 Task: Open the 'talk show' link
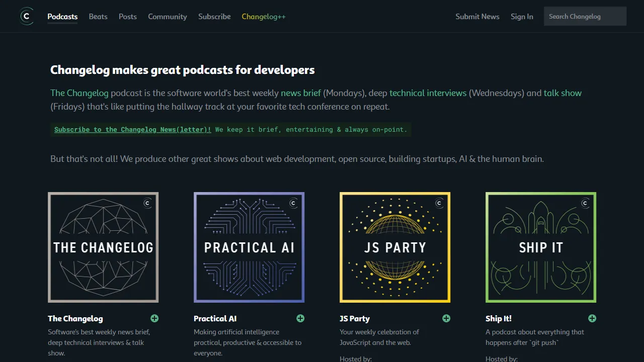click(x=562, y=93)
